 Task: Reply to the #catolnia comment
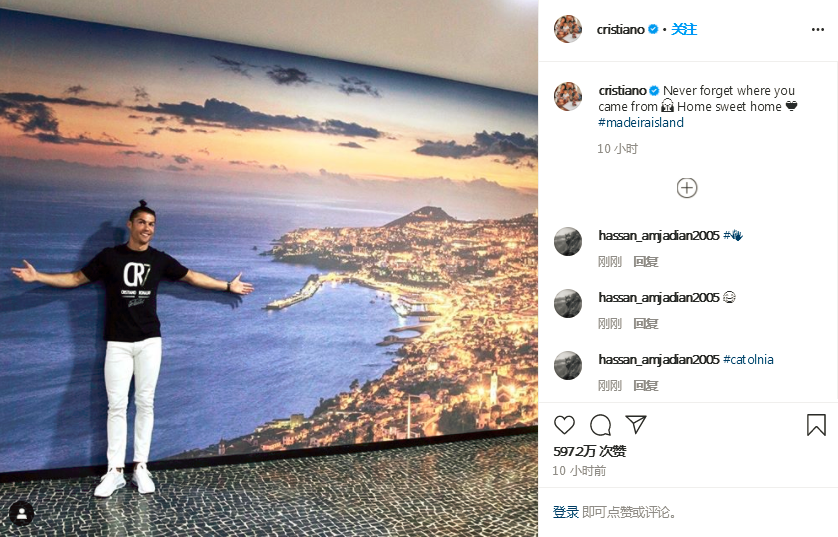(x=646, y=385)
